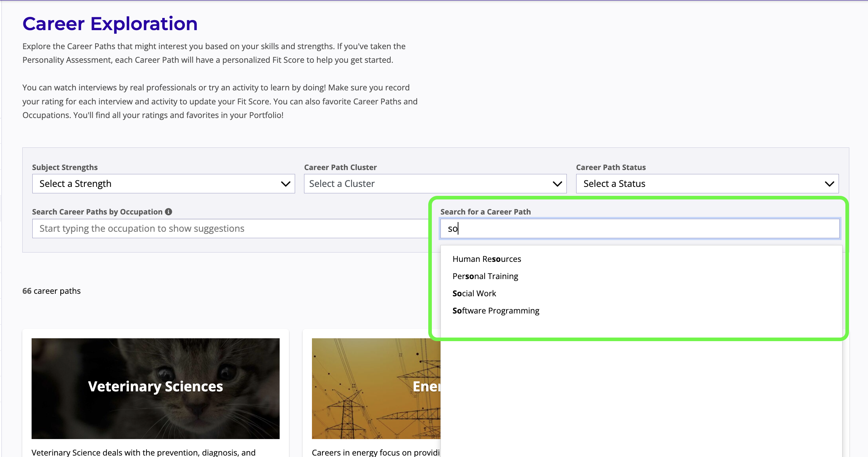Click the occupation search info icon

click(x=168, y=212)
